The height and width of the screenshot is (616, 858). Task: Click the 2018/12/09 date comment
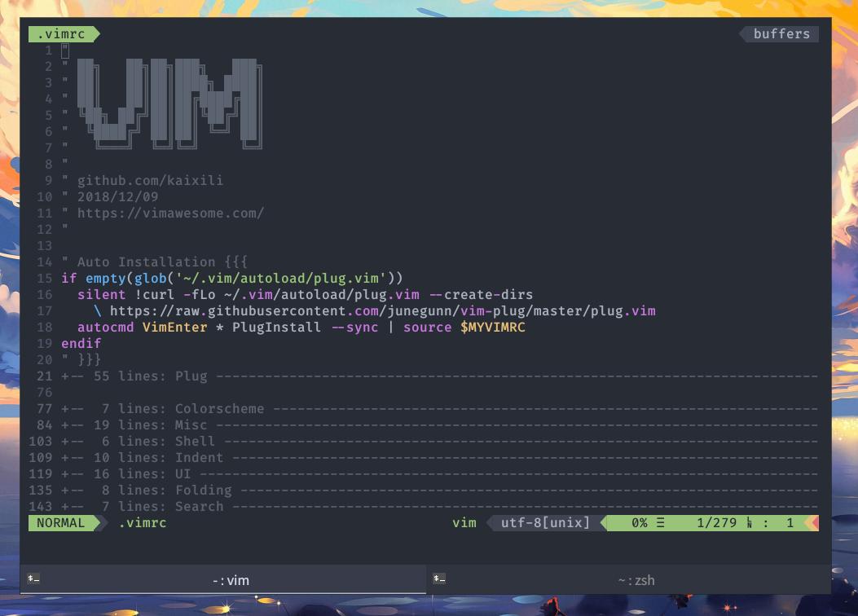point(117,197)
